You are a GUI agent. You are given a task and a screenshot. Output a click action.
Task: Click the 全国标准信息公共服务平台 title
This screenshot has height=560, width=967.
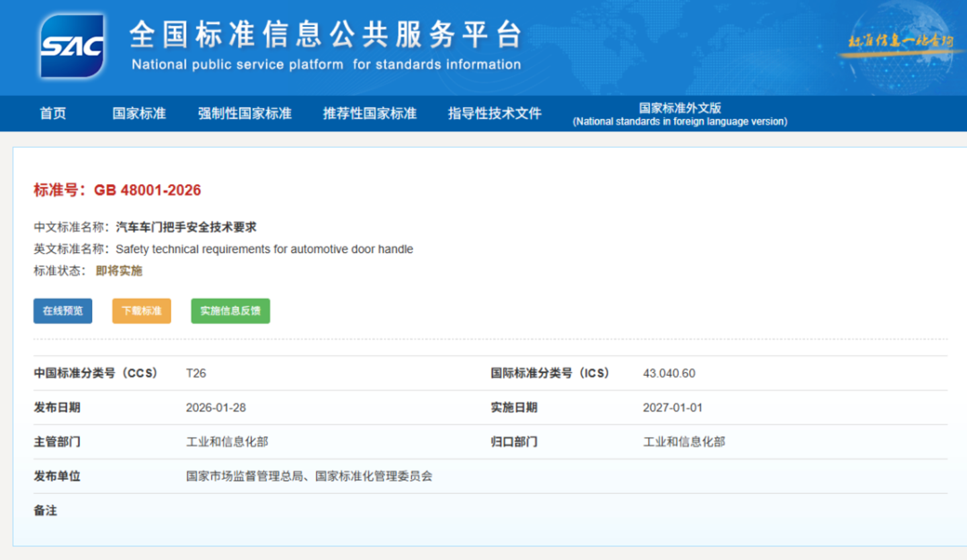click(325, 35)
